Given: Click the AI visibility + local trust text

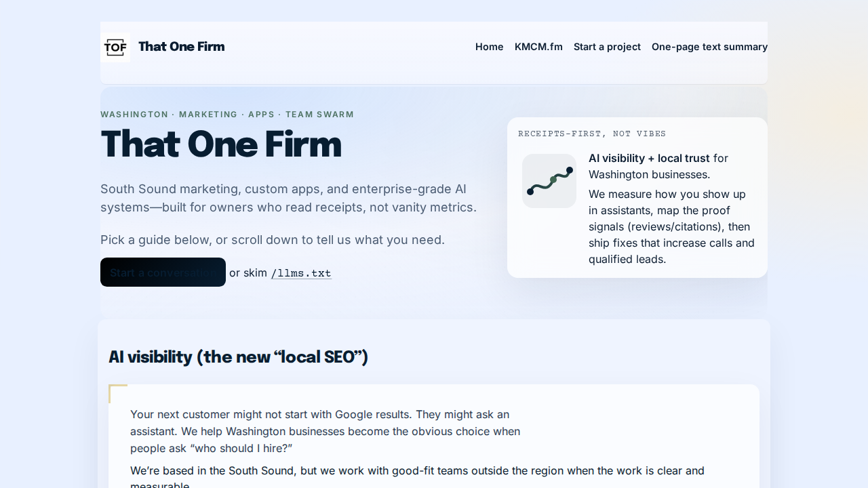Looking at the screenshot, I should point(649,158).
